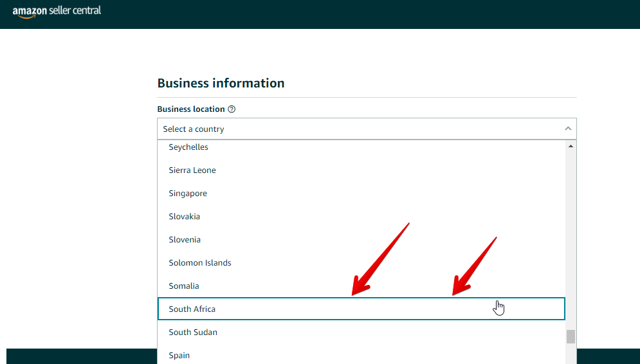Click the Business location label text

pos(191,109)
